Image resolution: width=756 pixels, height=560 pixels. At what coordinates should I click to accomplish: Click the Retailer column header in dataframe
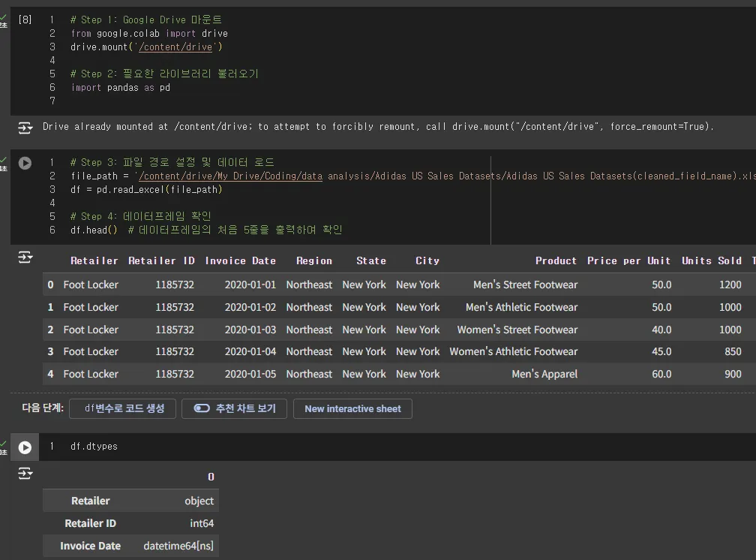(94, 260)
